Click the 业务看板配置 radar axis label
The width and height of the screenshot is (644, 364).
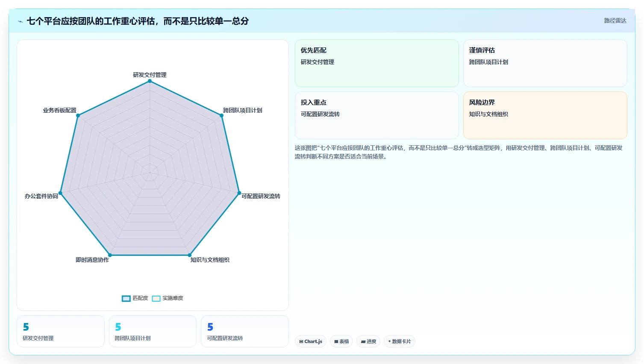[59, 110]
